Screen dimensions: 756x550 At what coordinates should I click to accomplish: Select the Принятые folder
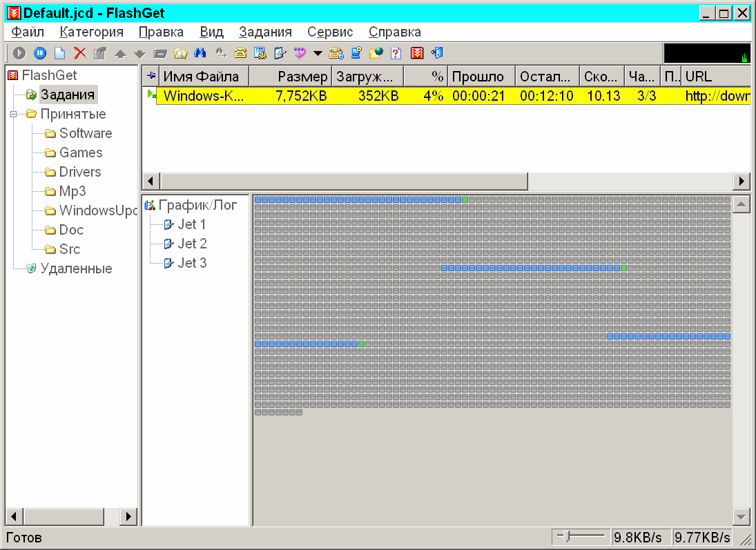pyautogui.click(x=72, y=114)
